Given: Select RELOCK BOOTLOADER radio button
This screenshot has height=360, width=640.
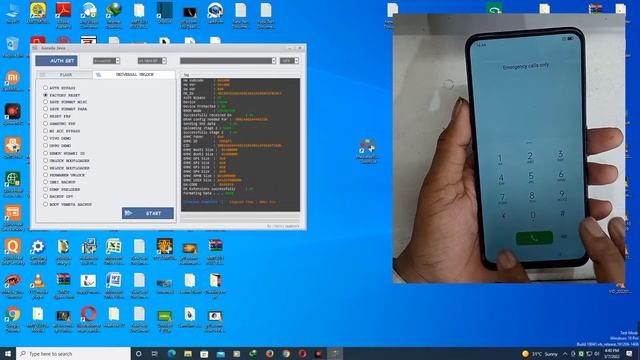Looking at the screenshot, I should click(67, 168).
